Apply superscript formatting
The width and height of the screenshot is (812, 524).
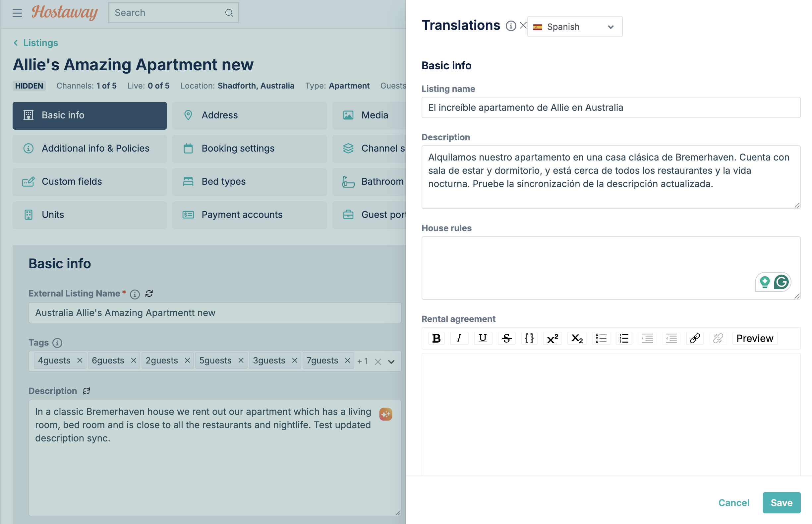[552, 338]
